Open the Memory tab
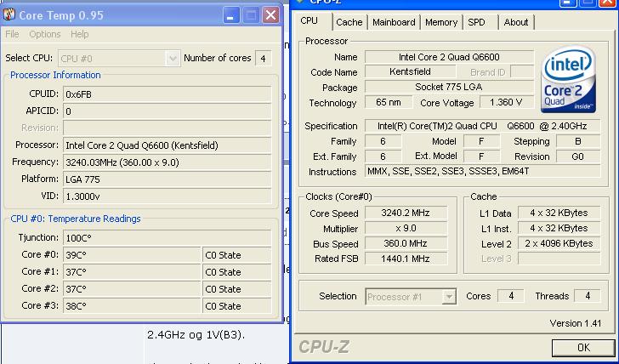This screenshot has height=364, width=619. coord(441,22)
